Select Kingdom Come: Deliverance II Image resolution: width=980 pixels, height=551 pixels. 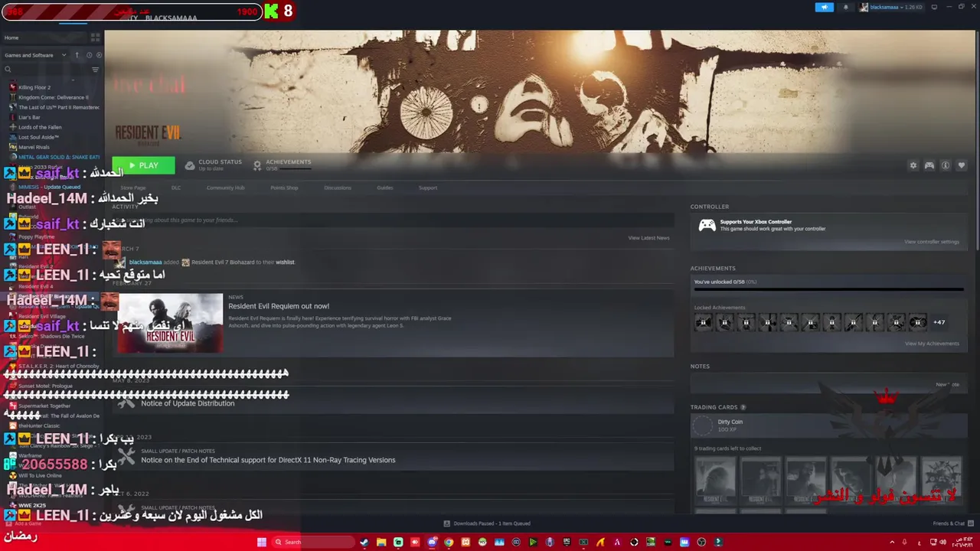coord(53,97)
